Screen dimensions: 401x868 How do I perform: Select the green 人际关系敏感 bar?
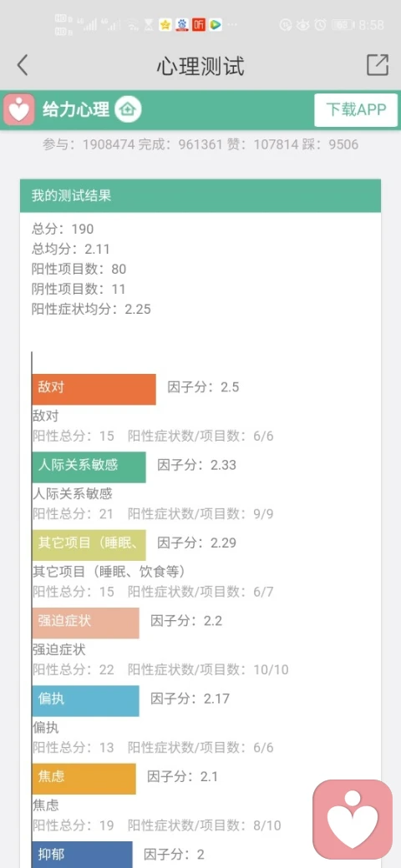[89, 467]
